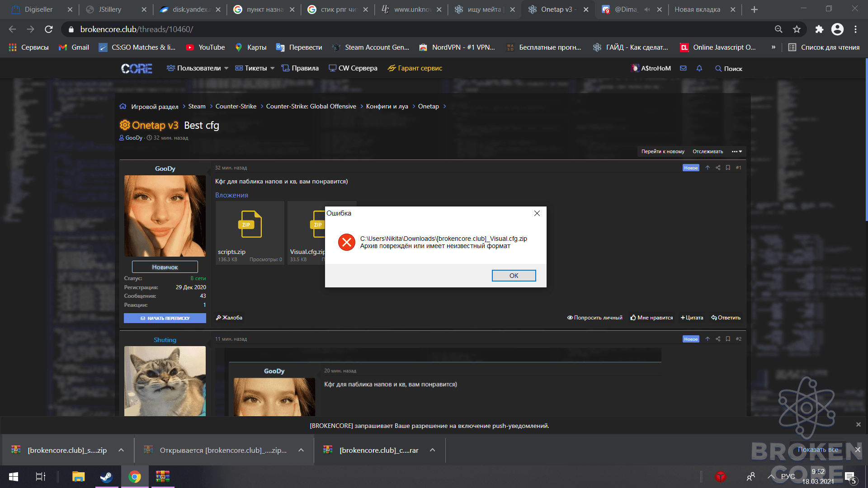Image resolution: width=868 pixels, height=488 pixels.
Task: Click the CORE forum logo
Action: coord(137,69)
